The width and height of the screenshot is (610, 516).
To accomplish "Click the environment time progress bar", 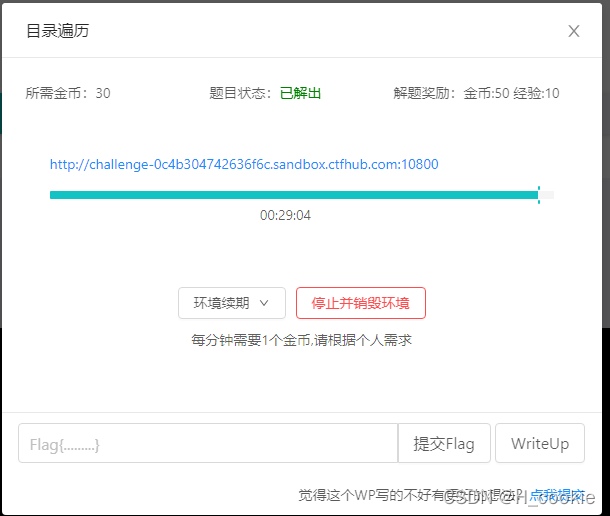I will [x=301, y=195].
